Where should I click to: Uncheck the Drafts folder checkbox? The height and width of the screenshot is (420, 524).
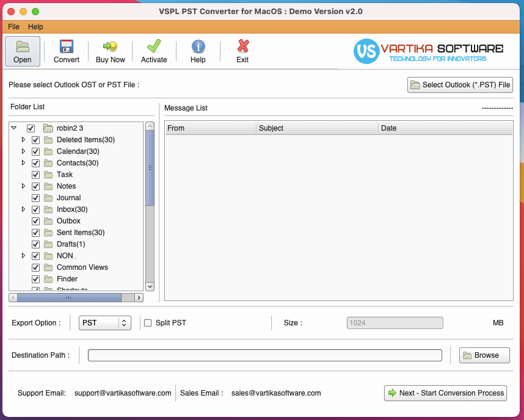[x=36, y=244]
